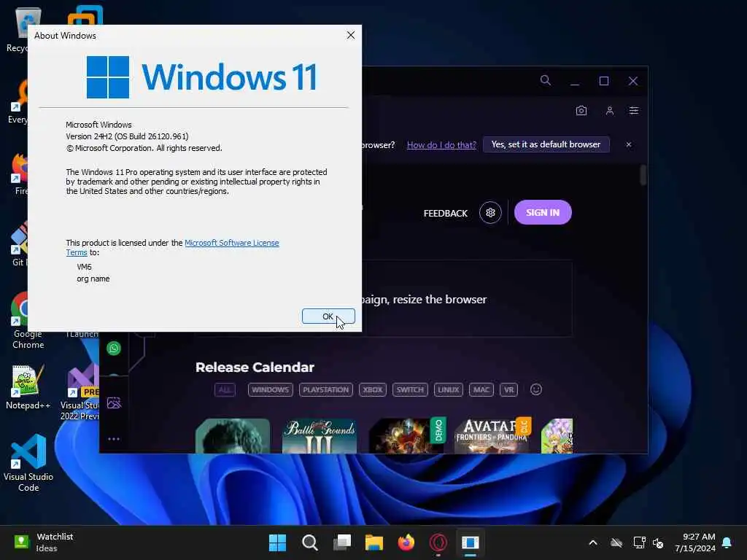This screenshot has width=747, height=560.
Task: Open Firefox from the taskbar
Action: [406, 542]
